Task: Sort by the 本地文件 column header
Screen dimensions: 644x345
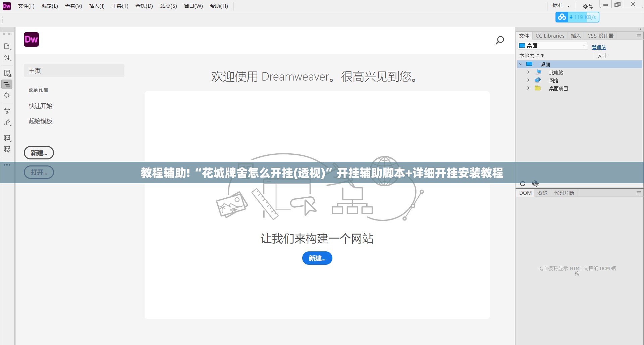Action: pyautogui.click(x=532, y=56)
